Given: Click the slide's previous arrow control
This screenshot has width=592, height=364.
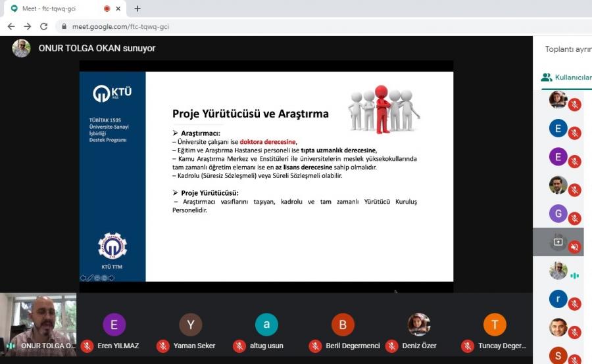Looking at the screenshot, I should click(x=83, y=278).
